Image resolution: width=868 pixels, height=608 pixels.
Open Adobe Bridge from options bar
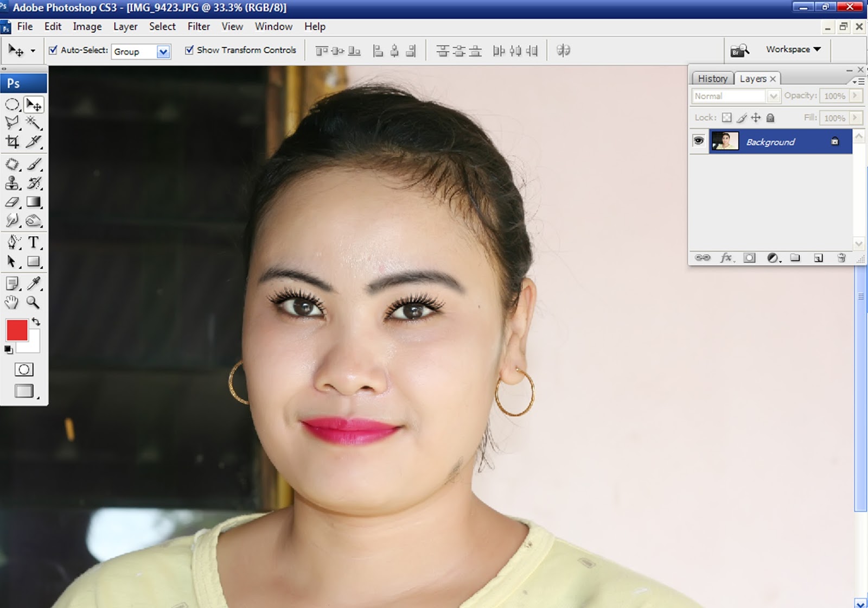pyautogui.click(x=739, y=50)
